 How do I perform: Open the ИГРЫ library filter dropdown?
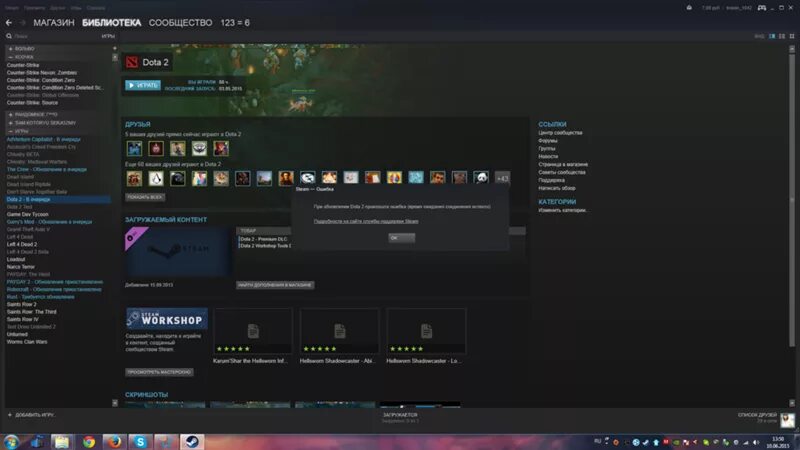[x=108, y=36]
